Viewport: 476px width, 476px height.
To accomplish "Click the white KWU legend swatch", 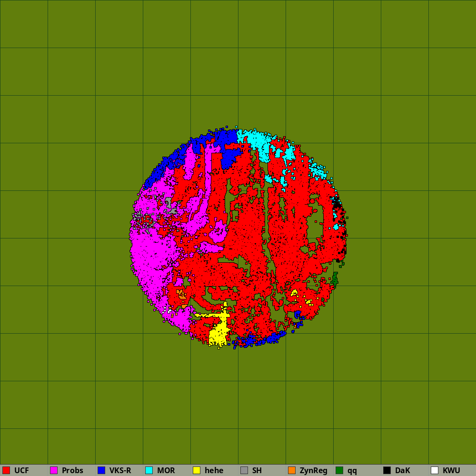I will (x=435, y=470).
